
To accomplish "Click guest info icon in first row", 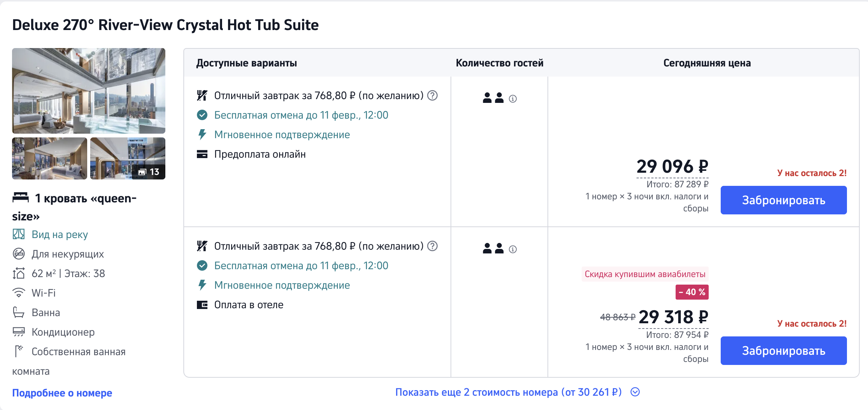I will click(513, 99).
